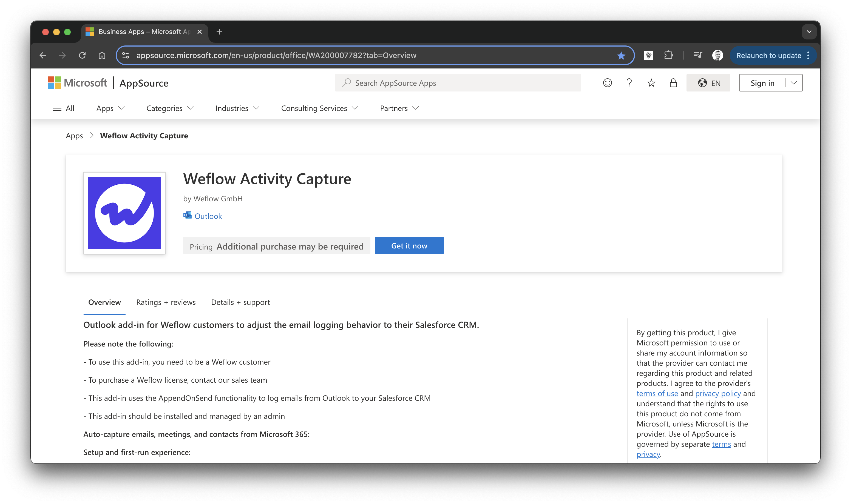Open the private offers lock icon
This screenshot has height=504, width=851.
point(673,83)
